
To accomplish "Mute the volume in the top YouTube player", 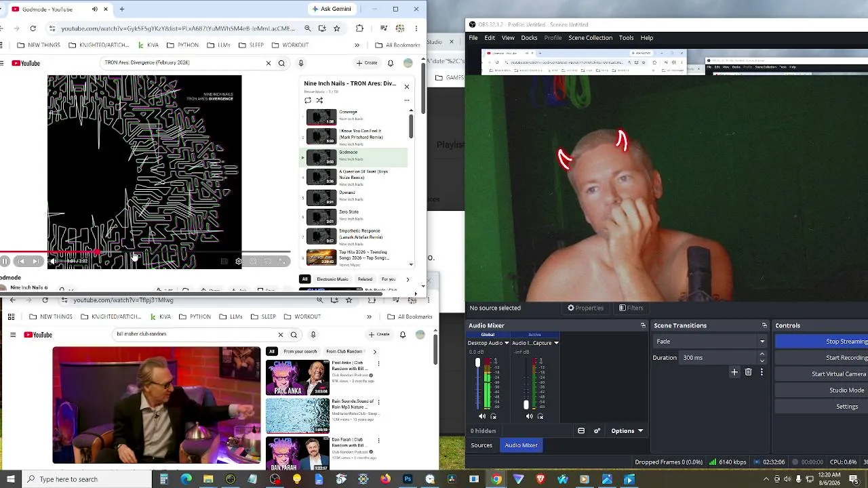I will point(53,261).
